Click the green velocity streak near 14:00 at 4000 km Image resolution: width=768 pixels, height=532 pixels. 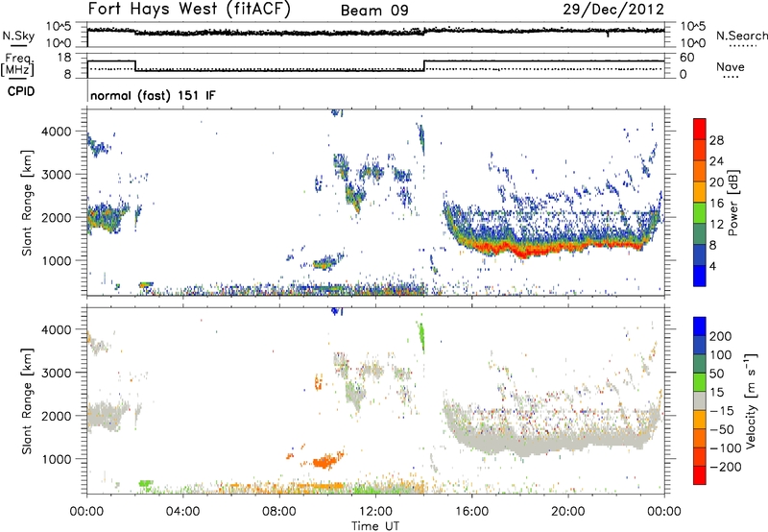point(421,335)
